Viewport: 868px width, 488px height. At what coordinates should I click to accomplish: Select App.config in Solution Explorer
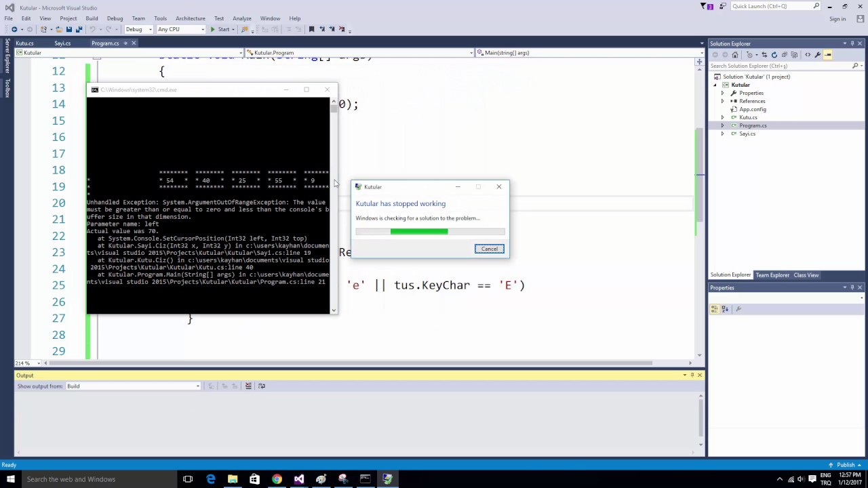(753, 109)
